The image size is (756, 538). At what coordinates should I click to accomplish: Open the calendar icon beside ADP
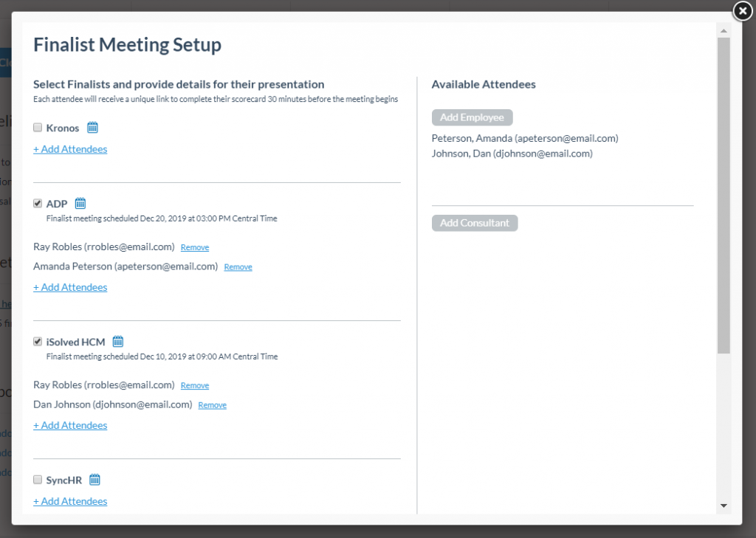pyautogui.click(x=80, y=204)
